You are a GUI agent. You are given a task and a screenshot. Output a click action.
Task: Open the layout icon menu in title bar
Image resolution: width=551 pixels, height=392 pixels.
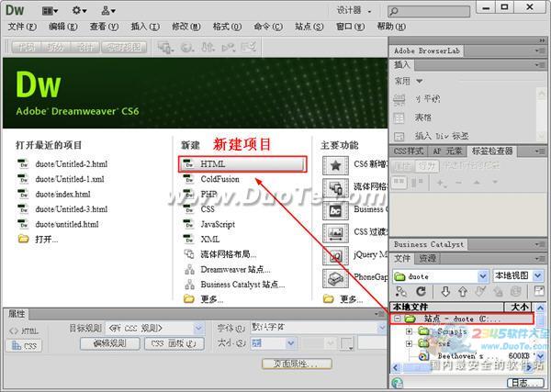pyautogui.click(x=49, y=10)
